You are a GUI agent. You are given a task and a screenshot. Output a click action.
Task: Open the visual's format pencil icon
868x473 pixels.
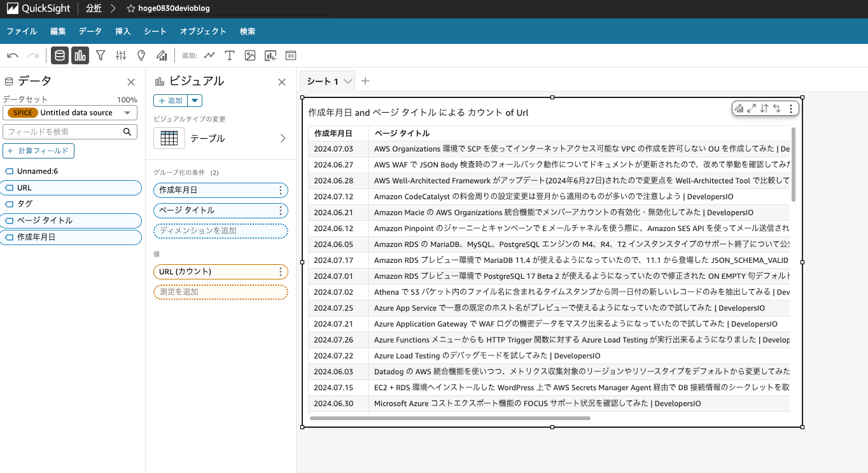coord(739,108)
